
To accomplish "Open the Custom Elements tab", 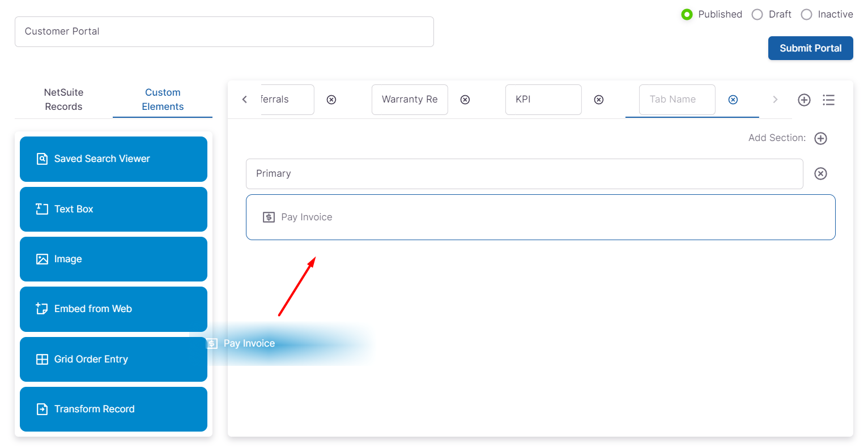I will click(163, 99).
